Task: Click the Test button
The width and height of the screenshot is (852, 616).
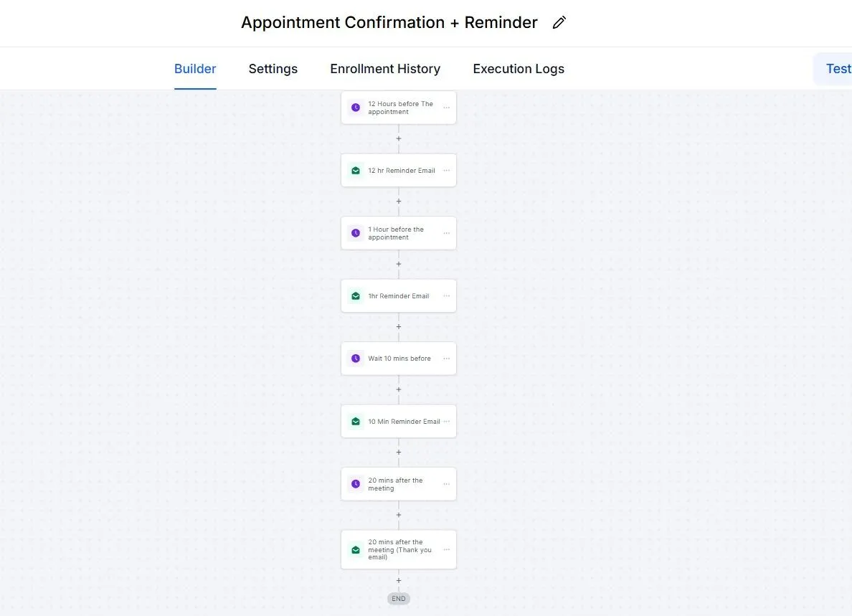Action: tap(837, 69)
